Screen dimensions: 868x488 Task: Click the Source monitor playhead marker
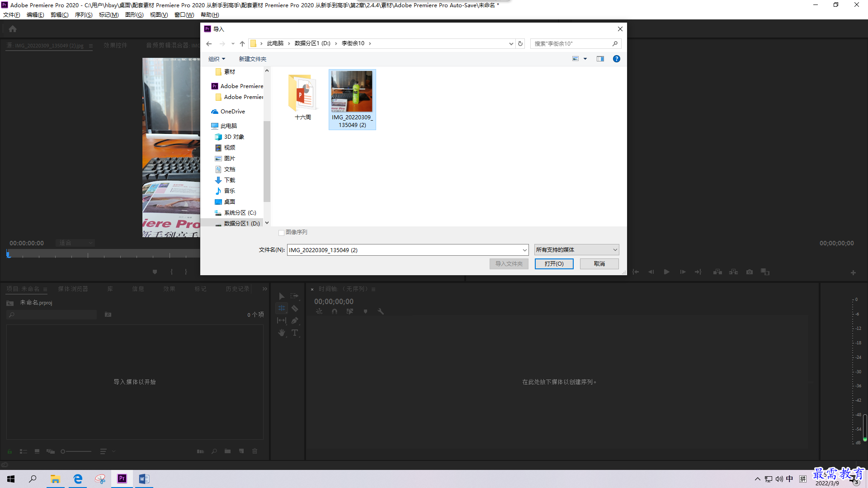[8, 254]
